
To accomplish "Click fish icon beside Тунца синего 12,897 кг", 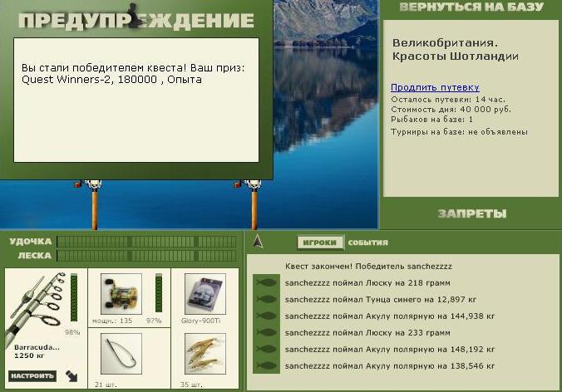I will tap(266, 299).
